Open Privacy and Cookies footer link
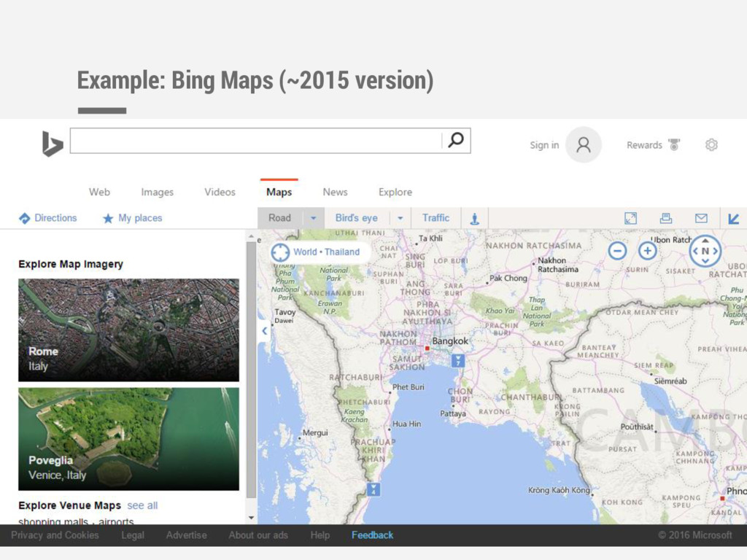Screen dimensions: 747x560 (55, 535)
